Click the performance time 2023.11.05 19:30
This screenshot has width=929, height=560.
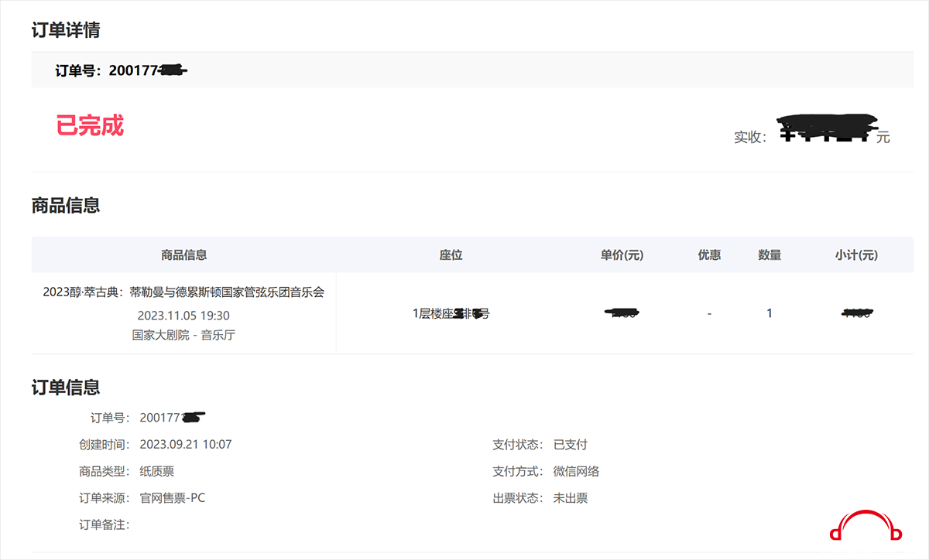coord(183,316)
